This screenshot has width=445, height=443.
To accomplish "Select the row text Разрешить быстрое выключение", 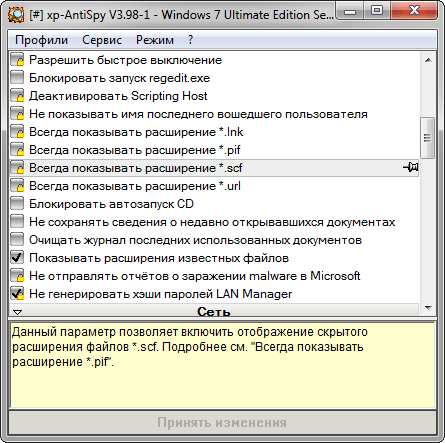I will 125,60.
